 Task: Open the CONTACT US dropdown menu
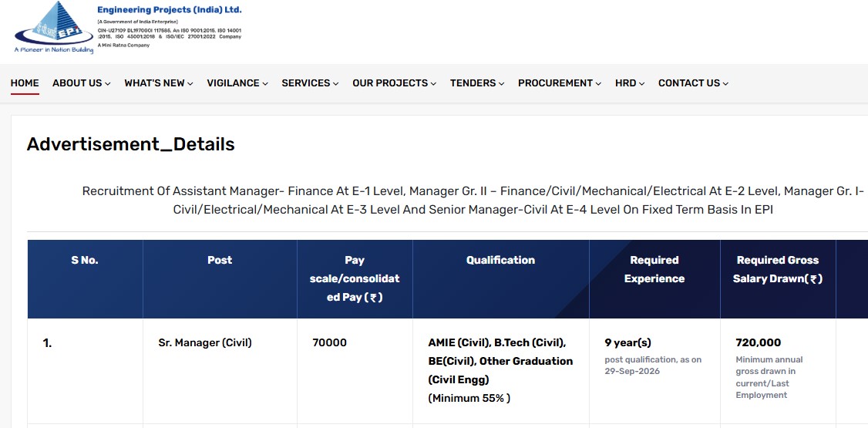[x=693, y=83]
